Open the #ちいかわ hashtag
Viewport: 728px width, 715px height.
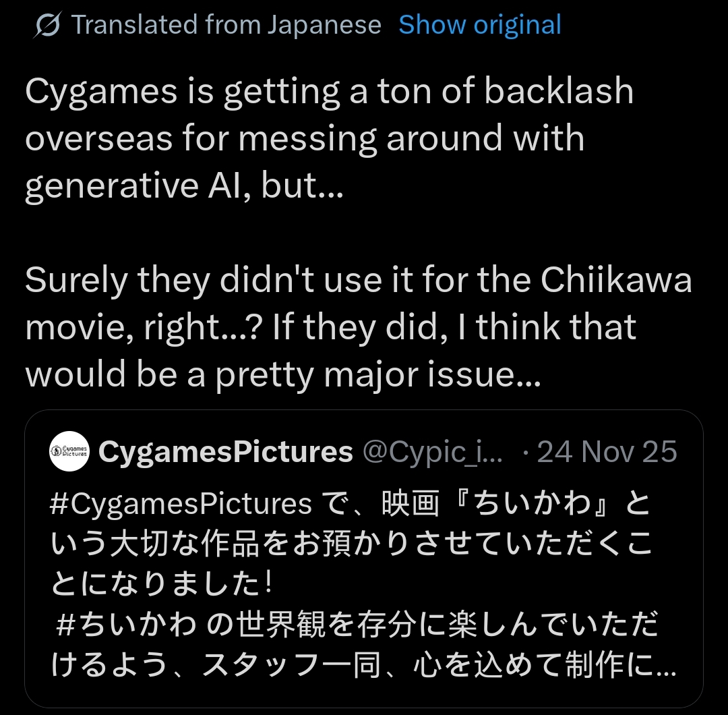126,624
